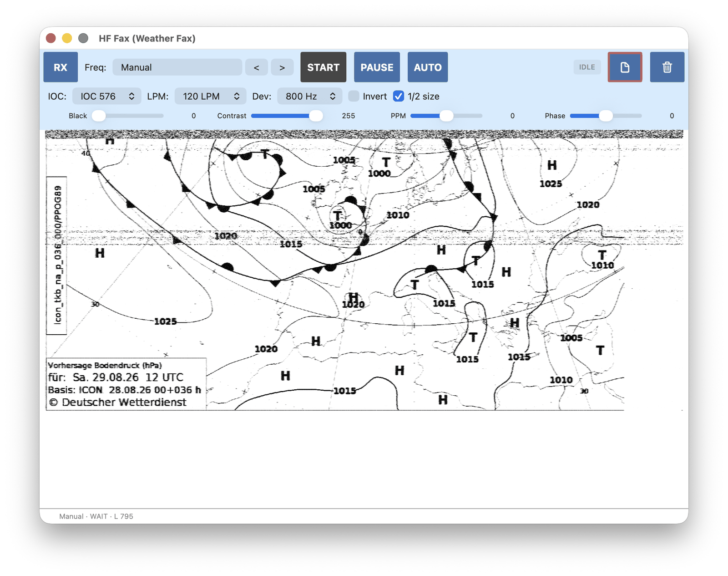Open the 800 Hz deviation dropdown
This screenshot has width=728, height=576.
coord(310,96)
